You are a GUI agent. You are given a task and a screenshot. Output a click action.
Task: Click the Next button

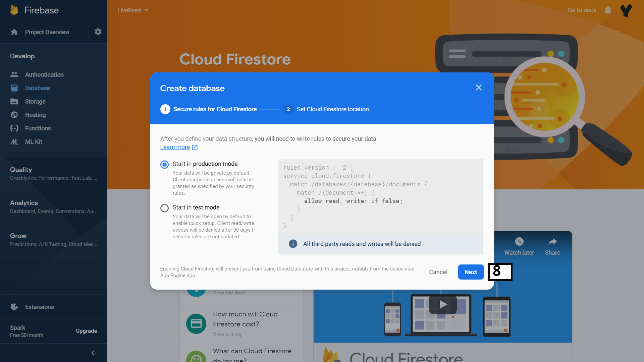(x=471, y=272)
